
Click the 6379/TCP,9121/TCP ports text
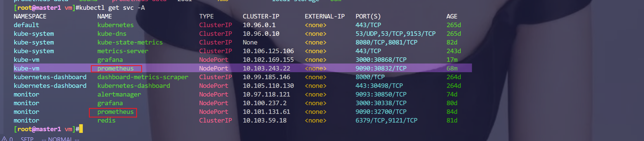pyautogui.click(x=386, y=120)
